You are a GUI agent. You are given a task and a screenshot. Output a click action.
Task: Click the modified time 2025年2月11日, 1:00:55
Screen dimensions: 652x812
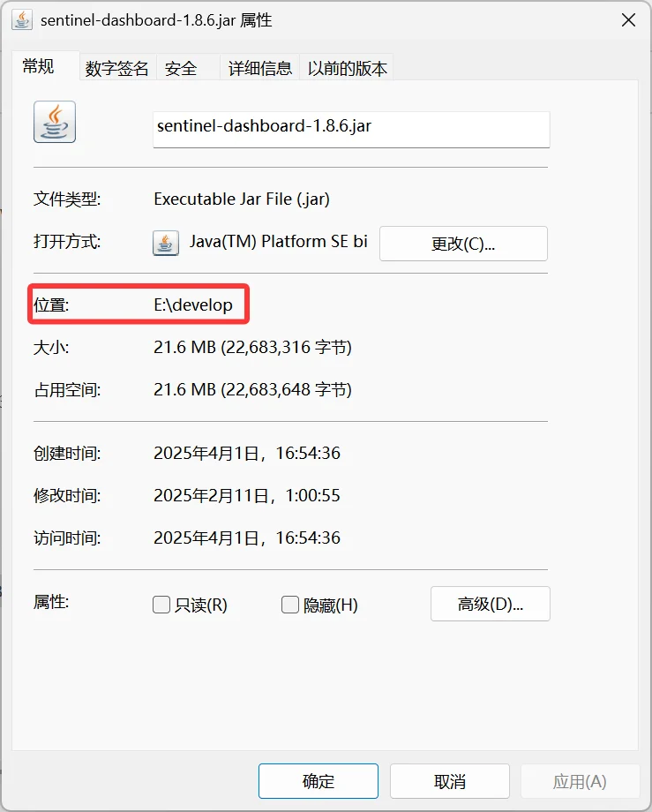coord(247,496)
